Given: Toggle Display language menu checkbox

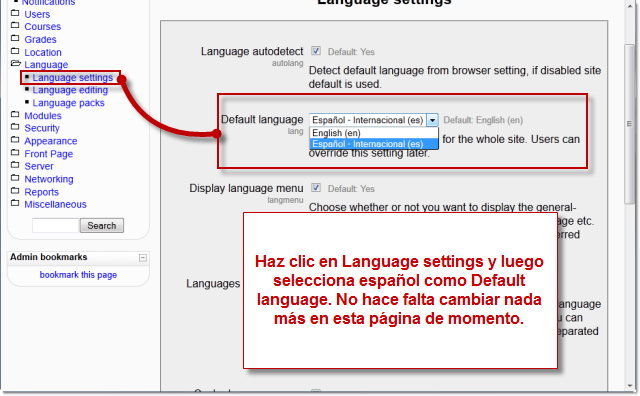Looking at the screenshot, I should coord(316,188).
